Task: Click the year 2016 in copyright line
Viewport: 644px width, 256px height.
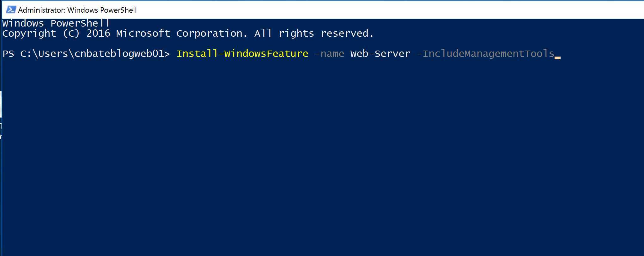Action: click(98, 33)
